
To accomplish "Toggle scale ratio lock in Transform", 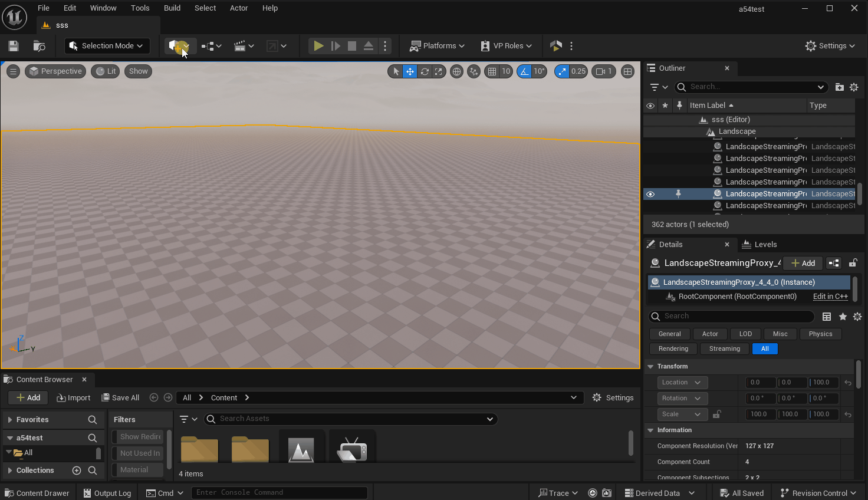I will (x=716, y=415).
